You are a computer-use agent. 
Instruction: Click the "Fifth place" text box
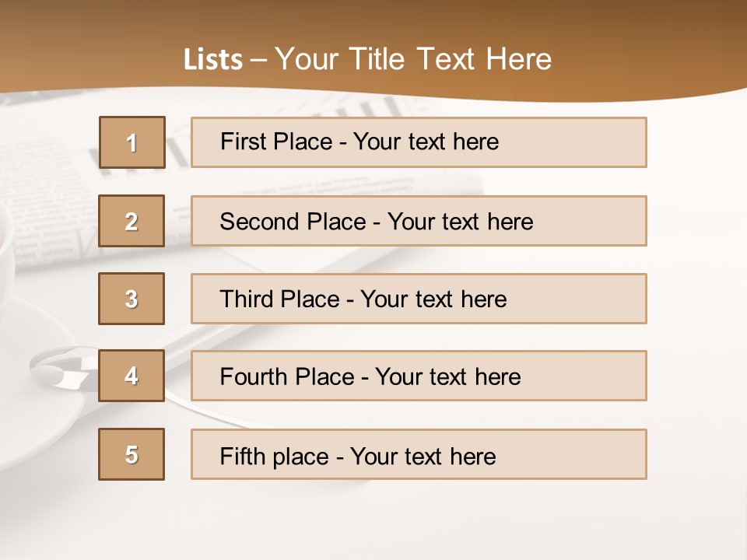click(419, 455)
